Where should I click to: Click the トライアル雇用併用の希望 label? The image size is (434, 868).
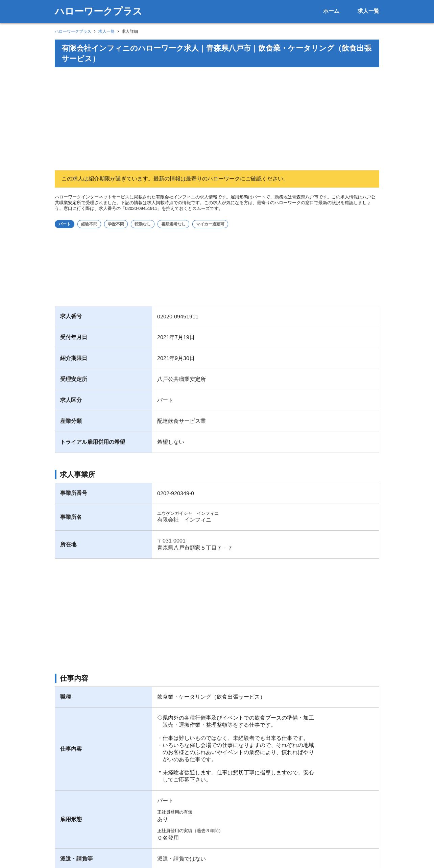click(x=93, y=442)
